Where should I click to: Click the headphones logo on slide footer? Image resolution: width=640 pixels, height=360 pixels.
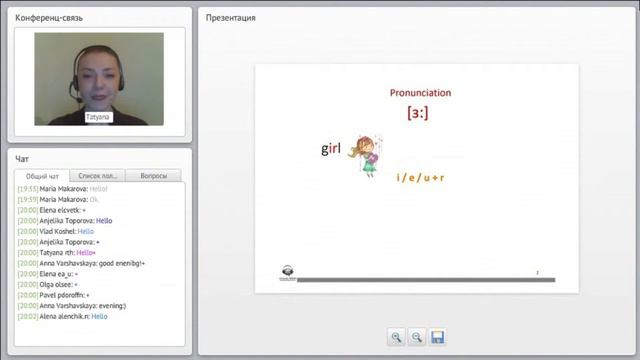coord(288,273)
